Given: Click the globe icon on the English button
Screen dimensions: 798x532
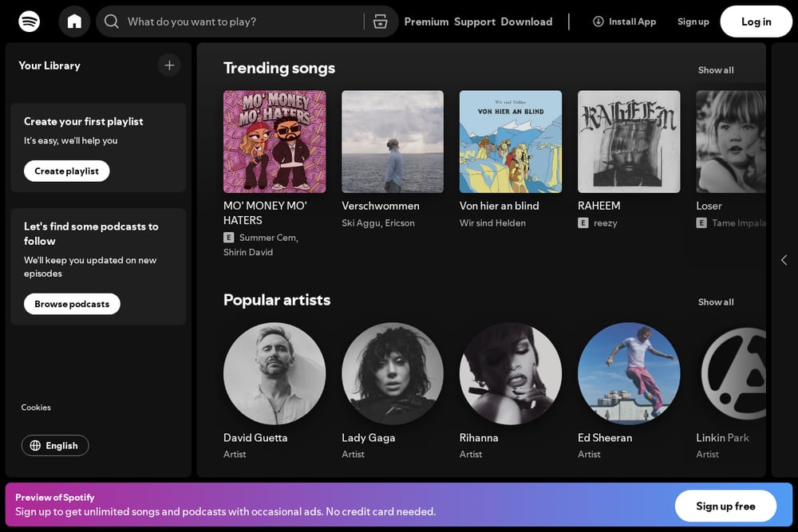Looking at the screenshot, I should [x=35, y=446].
